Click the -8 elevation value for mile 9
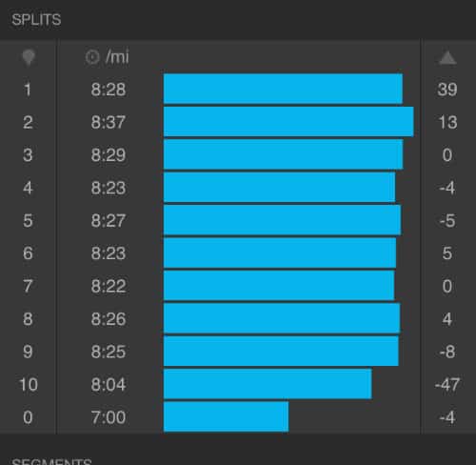The image size is (476, 465). (447, 352)
